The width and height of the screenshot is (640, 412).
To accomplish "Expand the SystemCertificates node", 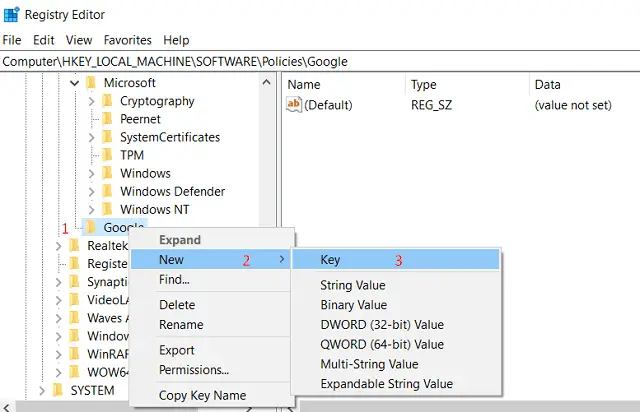I will pyautogui.click(x=91, y=138).
